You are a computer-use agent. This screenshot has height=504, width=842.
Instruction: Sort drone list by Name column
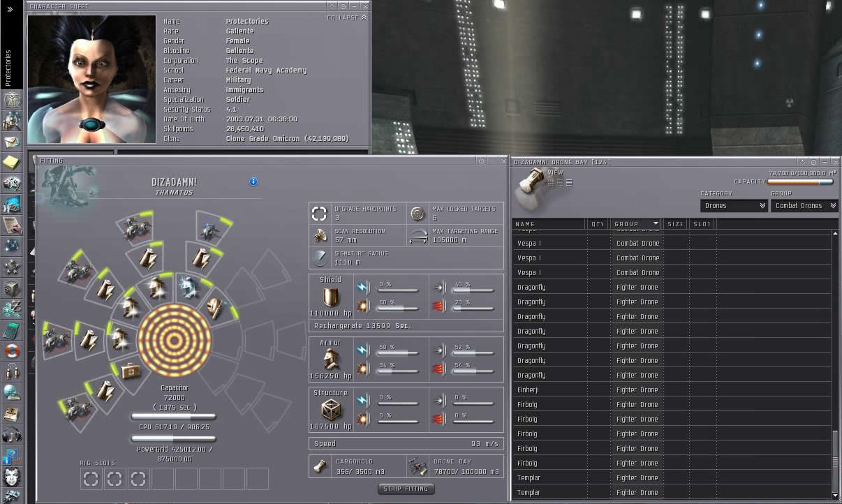(x=549, y=224)
